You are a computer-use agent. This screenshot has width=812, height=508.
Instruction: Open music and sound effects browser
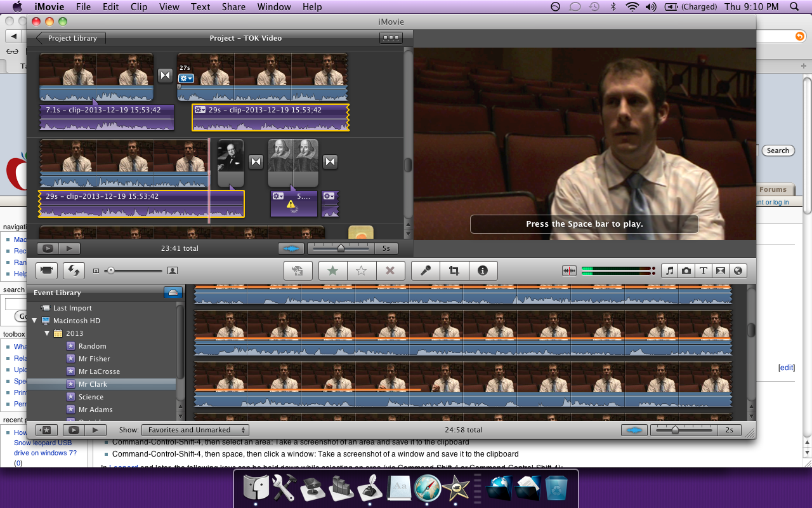click(x=669, y=271)
